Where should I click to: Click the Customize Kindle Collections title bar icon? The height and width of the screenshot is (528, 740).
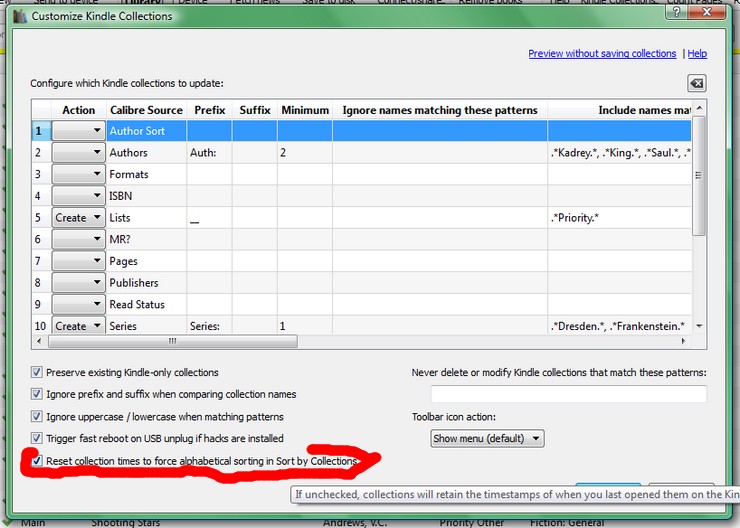coord(20,16)
